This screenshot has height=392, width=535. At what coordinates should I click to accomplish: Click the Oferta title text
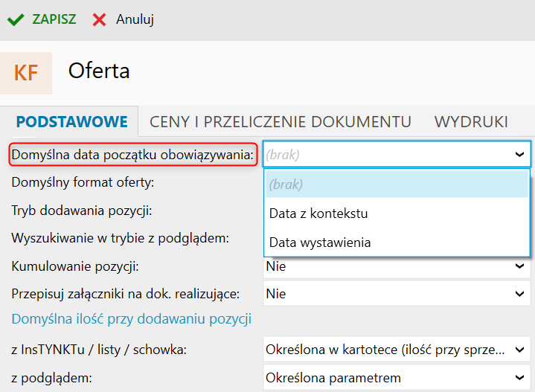click(x=99, y=71)
